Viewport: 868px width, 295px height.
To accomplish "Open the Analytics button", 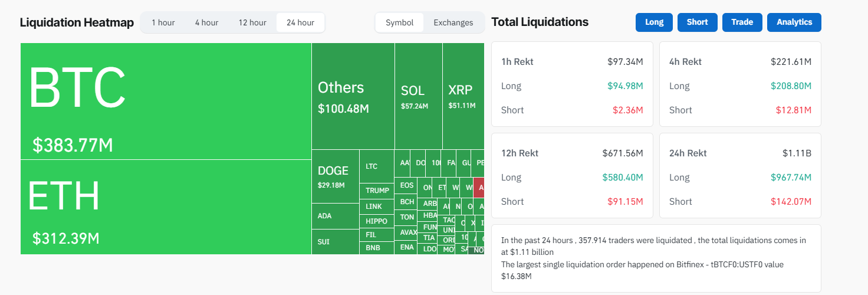I will [794, 22].
